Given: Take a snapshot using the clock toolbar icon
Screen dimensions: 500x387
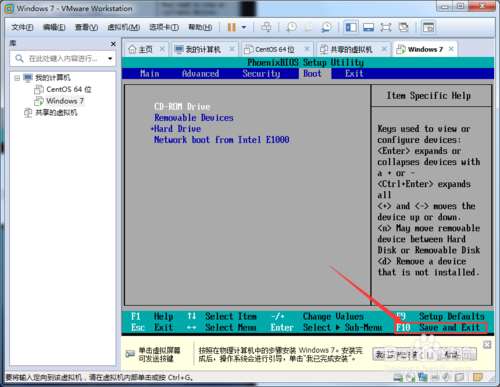Looking at the screenshot, I should pyautogui.click(x=292, y=27).
